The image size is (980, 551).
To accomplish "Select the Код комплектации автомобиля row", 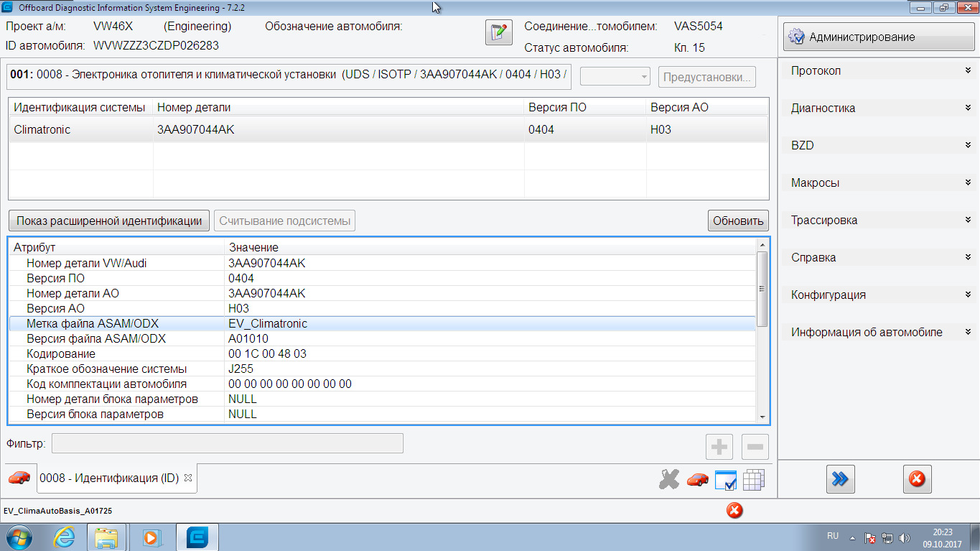I will [383, 384].
